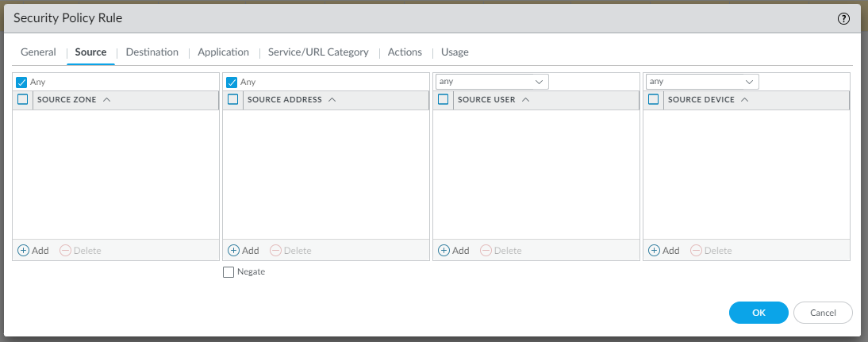Click the plus Add icon under Source Device
Image resolution: width=868 pixels, height=342 pixels.
655,250
